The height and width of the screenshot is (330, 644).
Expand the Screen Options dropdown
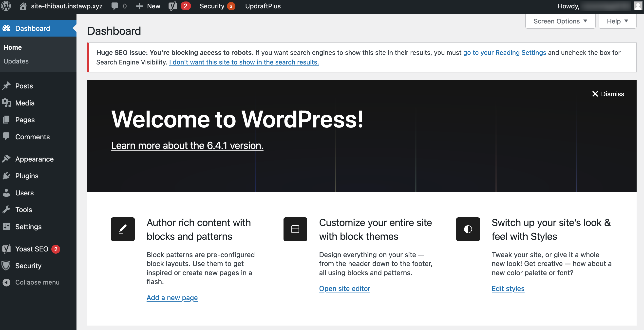click(560, 21)
